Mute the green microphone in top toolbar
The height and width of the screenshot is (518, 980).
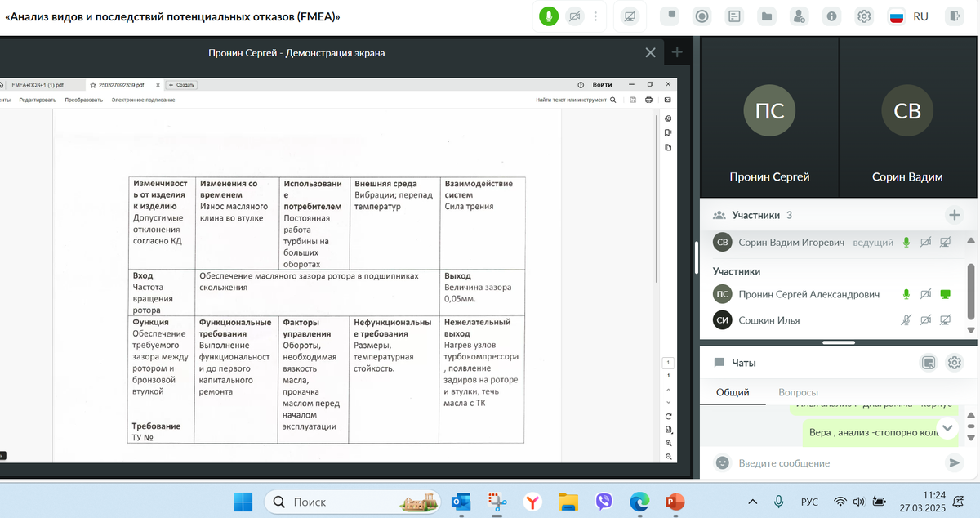point(549,16)
